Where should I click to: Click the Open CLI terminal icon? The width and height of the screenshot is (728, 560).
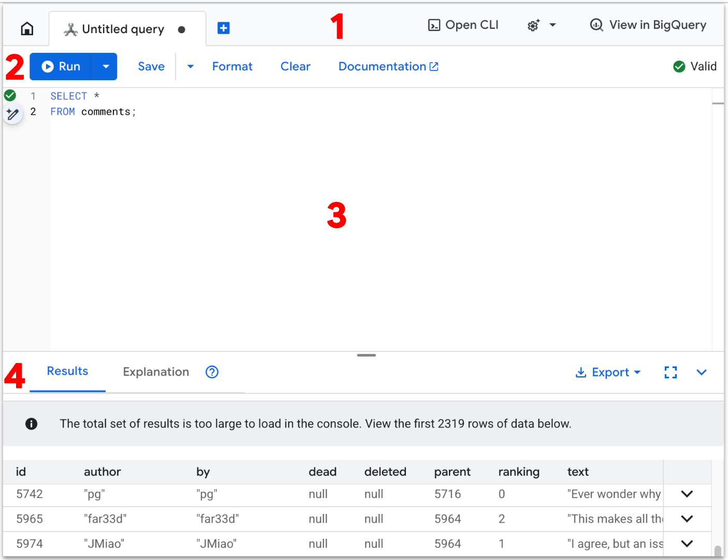coord(434,24)
